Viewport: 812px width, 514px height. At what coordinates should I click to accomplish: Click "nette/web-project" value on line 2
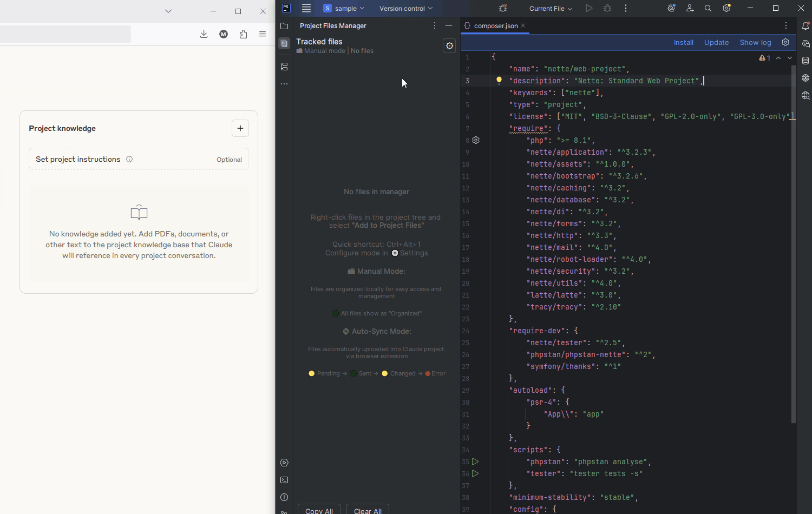pos(585,69)
